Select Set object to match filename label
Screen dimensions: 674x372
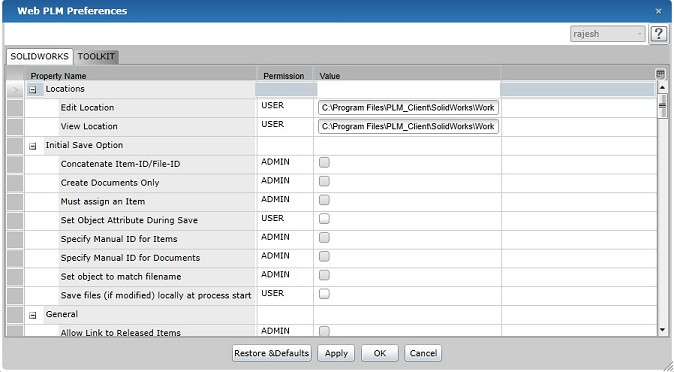pos(121,277)
